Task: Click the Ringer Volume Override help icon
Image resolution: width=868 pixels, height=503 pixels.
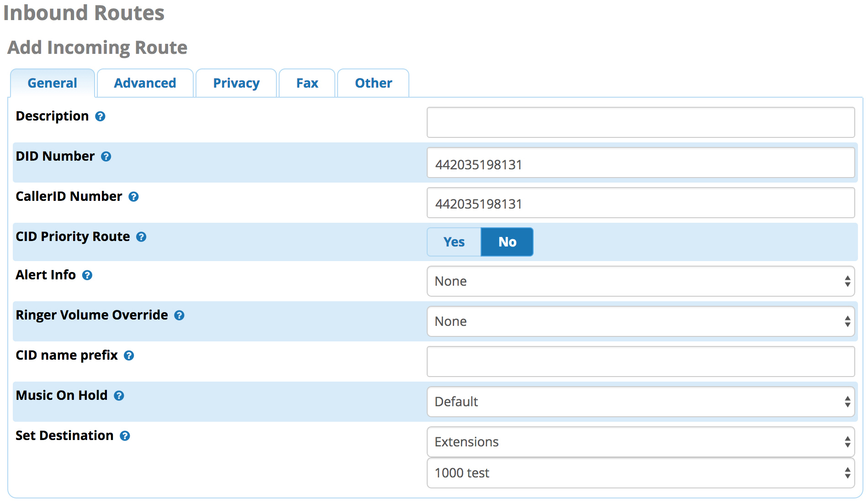Action: coord(180,315)
